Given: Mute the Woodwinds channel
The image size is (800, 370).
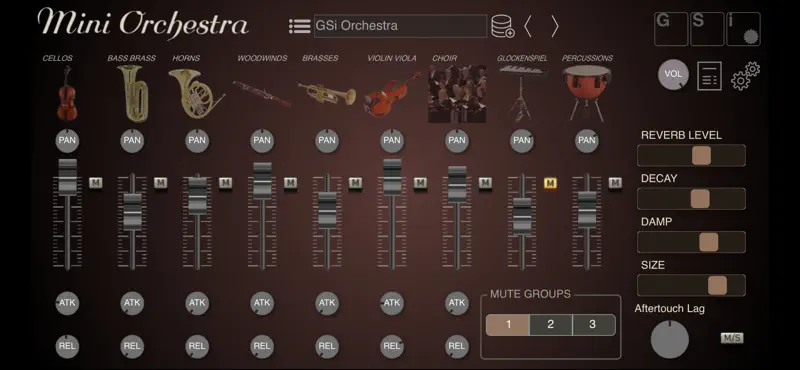Looking at the screenshot, I should 290,183.
